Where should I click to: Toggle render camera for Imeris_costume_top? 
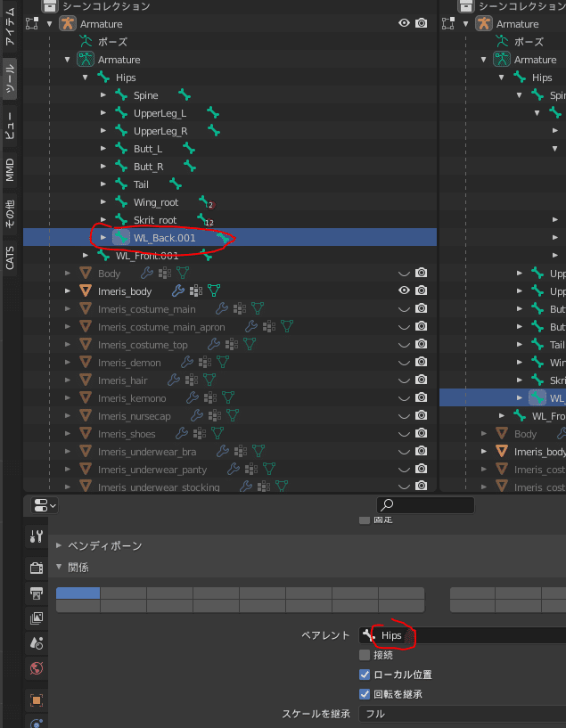click(x=421, y=344)
